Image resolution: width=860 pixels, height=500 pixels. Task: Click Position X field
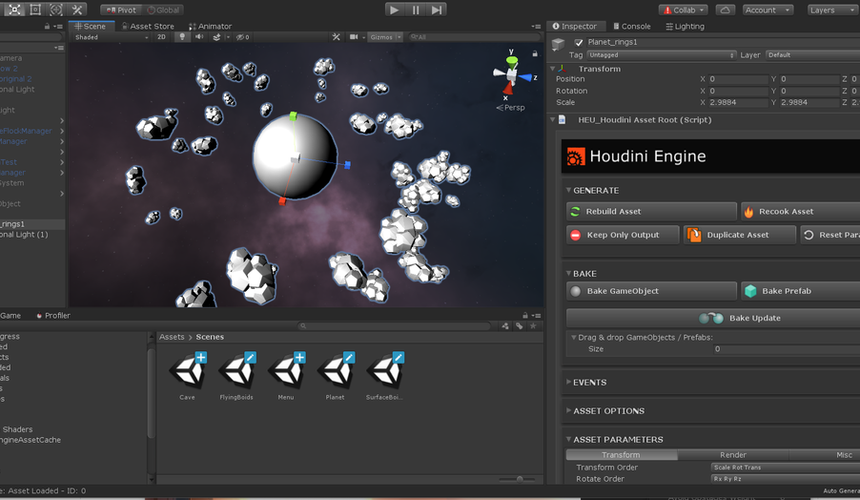[738, 79]
